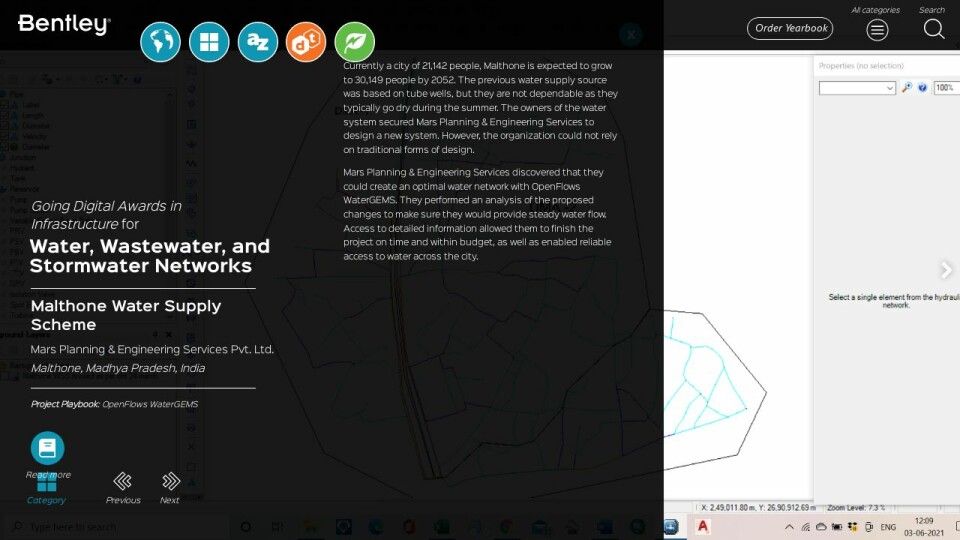The height and width of the screenshot is (540, 960).
Task: Open the globe map view icon
Action: coord(160,42)
